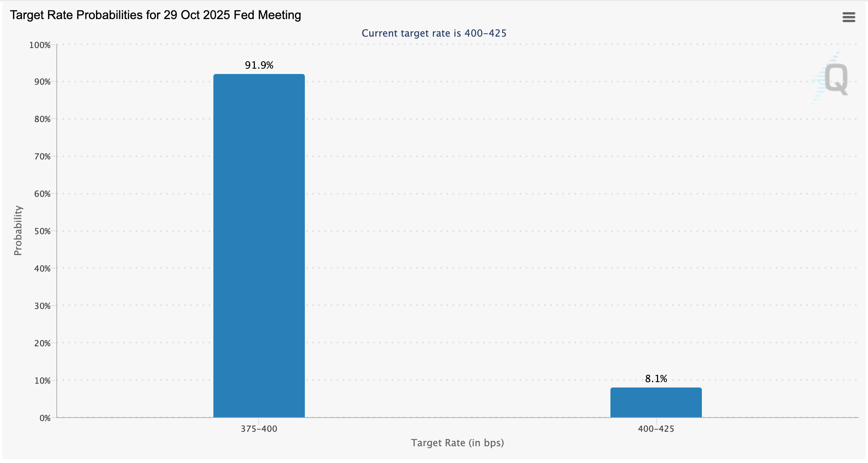Click the 100% y-axis tick label
The image size is (868, 463).
pyautogui.click(x=40, y=45)
